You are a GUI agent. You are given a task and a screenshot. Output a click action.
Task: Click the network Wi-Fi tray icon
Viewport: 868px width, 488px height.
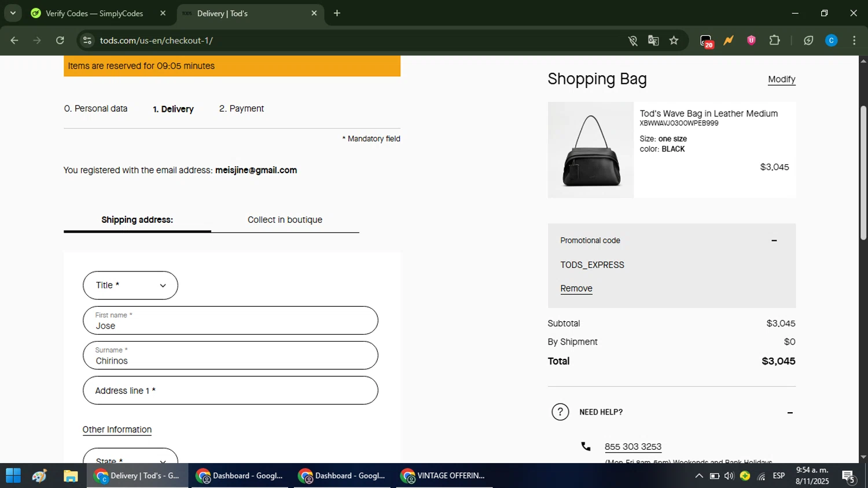[762, 476]
